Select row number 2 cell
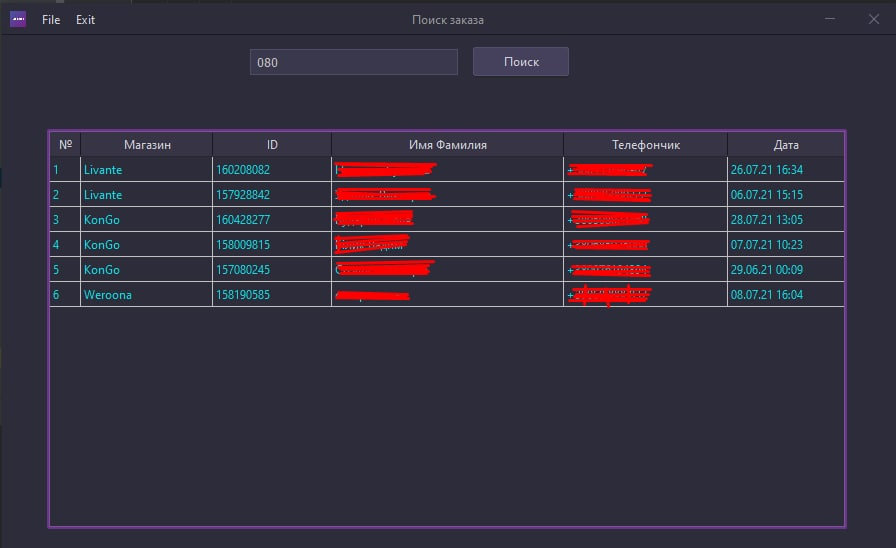The image size is (896, 548). click(65, 194)
